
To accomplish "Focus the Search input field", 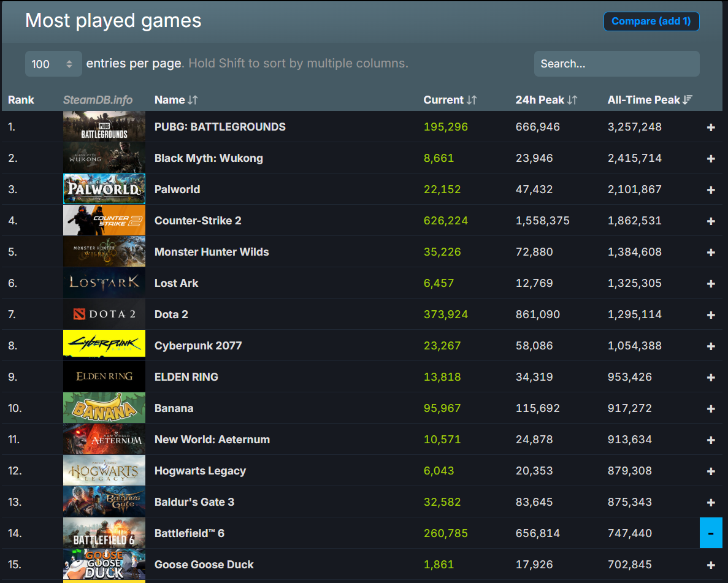I will coord(616,64).
